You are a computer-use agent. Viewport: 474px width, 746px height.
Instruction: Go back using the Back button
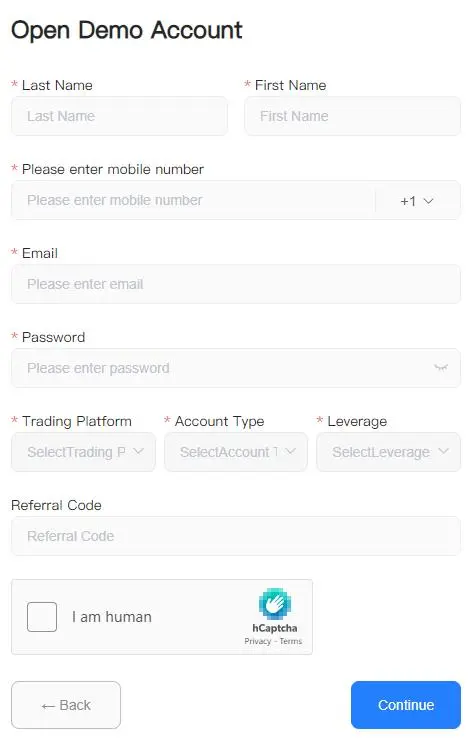[x=66, y=705]
